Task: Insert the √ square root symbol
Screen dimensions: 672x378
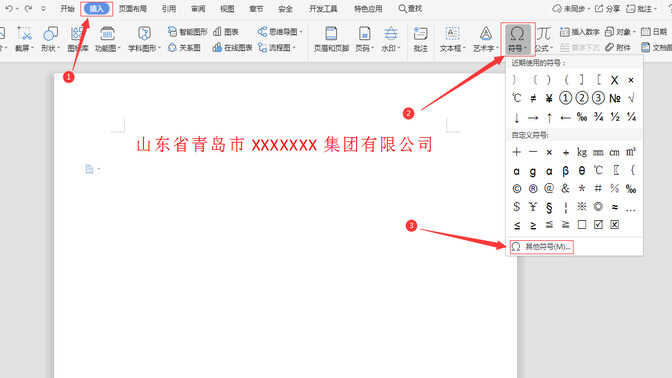Action: 631,99
